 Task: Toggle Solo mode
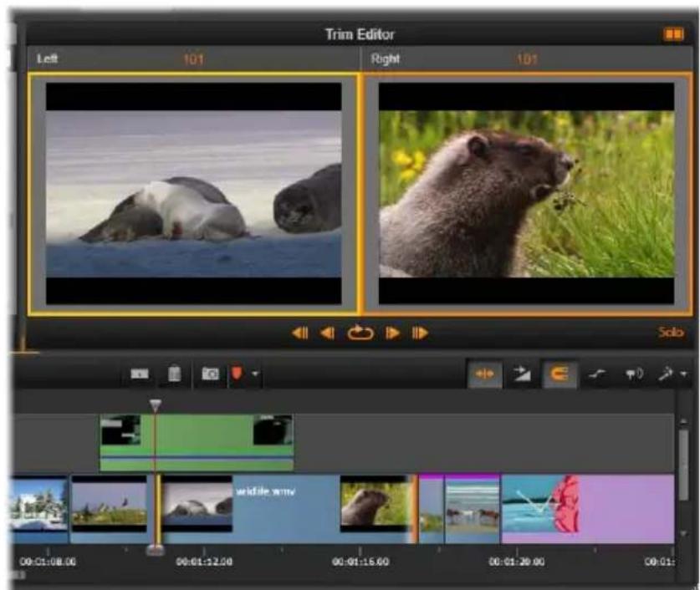[x=671, y=333]
